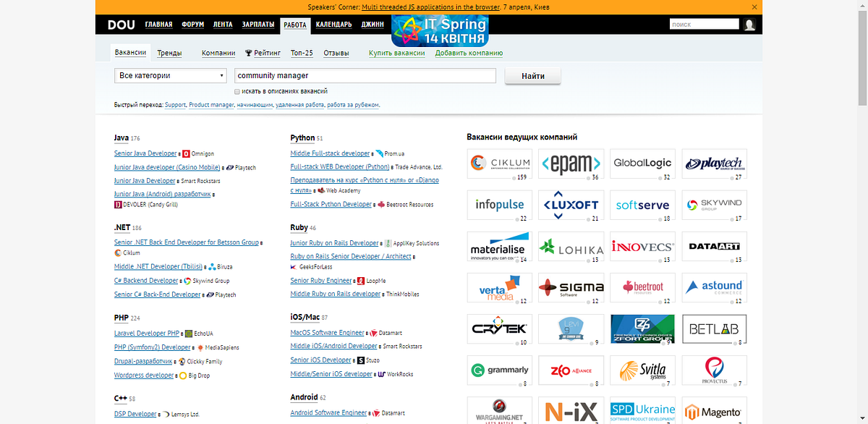Open the Wordpress developer vacancy
868x424 pixels.
pos(144,376)
